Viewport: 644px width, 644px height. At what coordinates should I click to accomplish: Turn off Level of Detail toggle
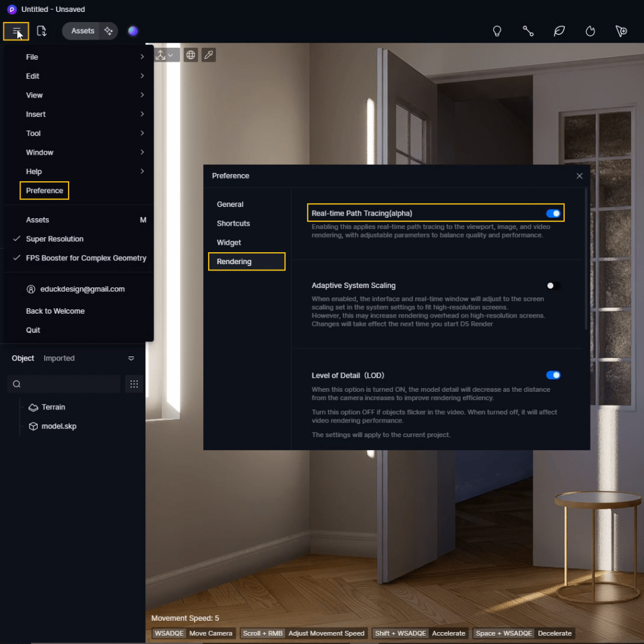pyautogui.click(x=553, y=375)
